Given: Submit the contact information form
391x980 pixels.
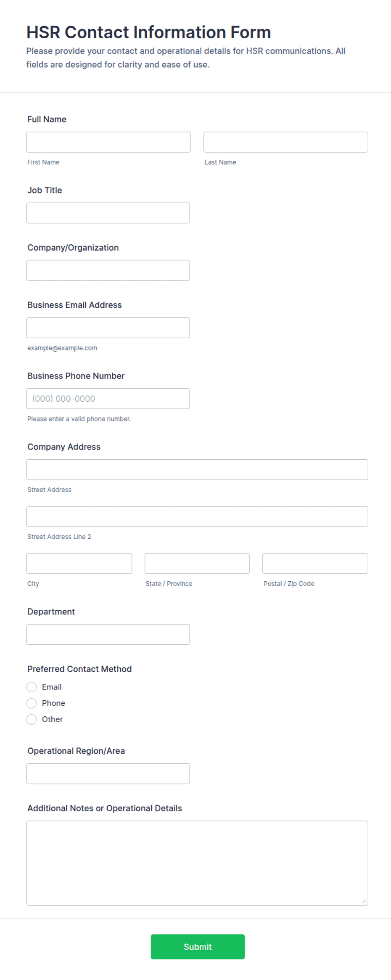Looking at the screenshot, I should 198,947.
